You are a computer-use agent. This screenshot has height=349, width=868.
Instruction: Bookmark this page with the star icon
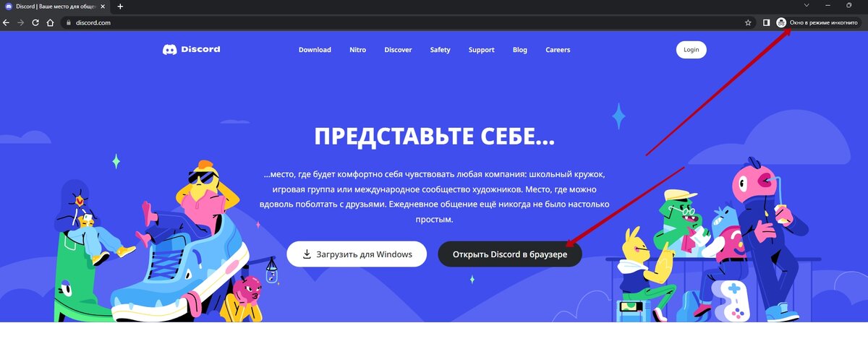tap(749, 22)
